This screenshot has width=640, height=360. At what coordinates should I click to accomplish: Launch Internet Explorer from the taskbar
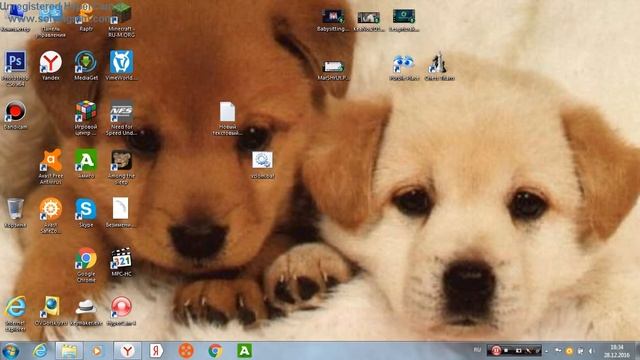click(x=40, y=351)
